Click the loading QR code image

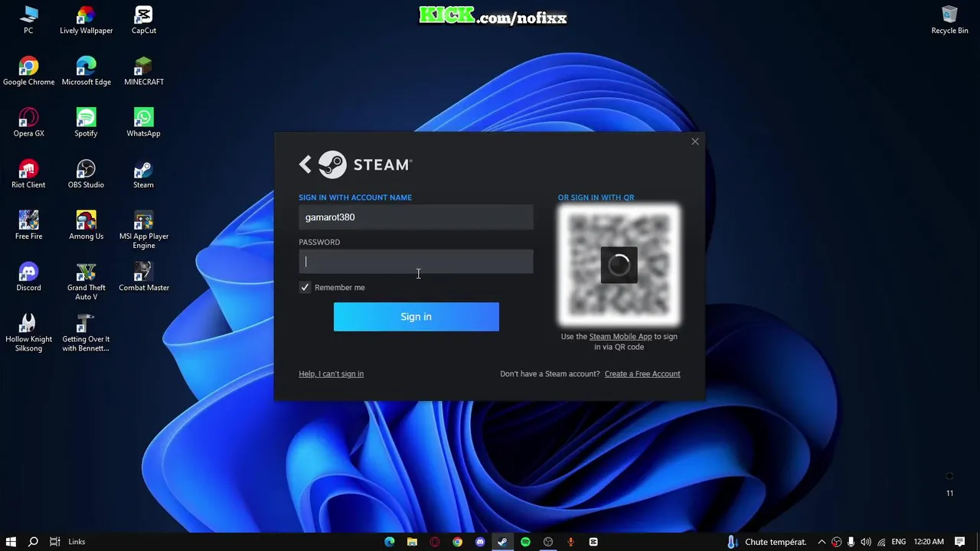pos(619,265)
